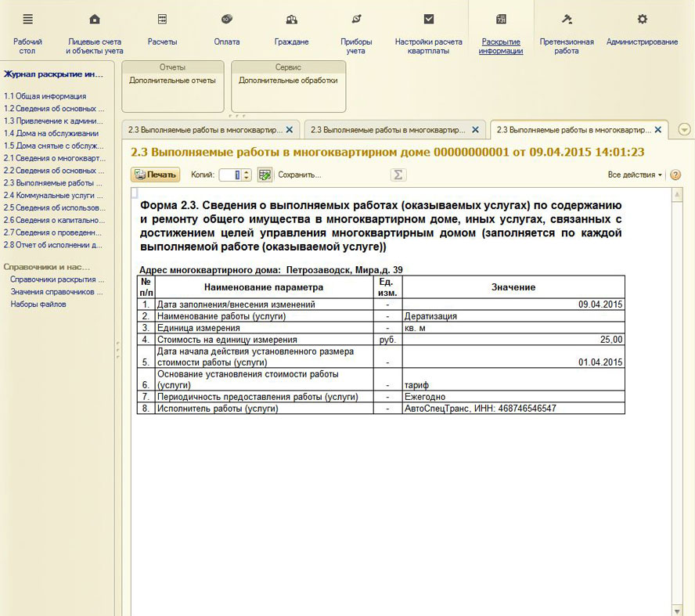Open the Раскрытие информации section icon
This screenshot has height=616, width=695.
click(501, 19)
